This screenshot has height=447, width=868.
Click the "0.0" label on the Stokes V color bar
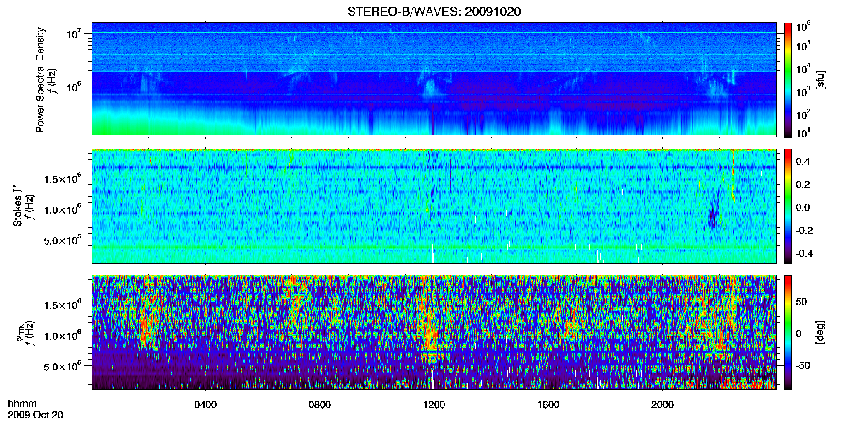pos(803,208)
